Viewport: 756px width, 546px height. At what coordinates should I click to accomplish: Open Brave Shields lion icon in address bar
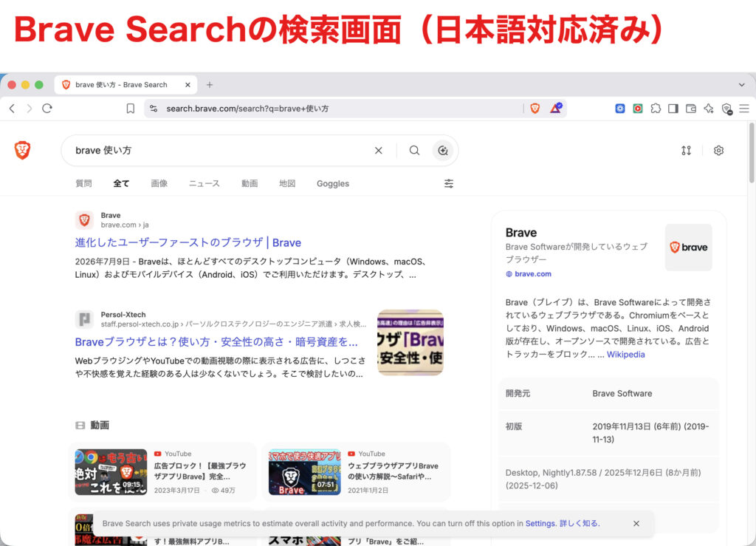(535, 109)
